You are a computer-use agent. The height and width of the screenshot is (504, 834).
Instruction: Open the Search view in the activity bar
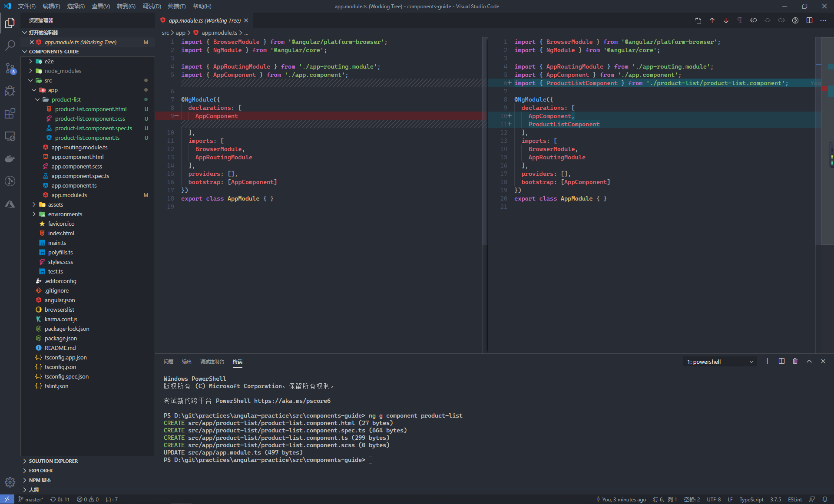10,45
